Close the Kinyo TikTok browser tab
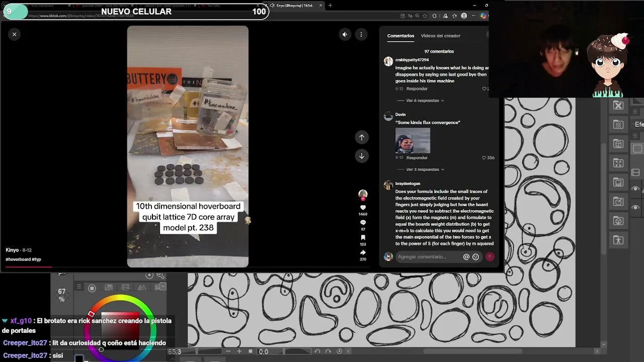Image resolution: width=644 pixels, height=362 pixels. (x=320, y=6)
